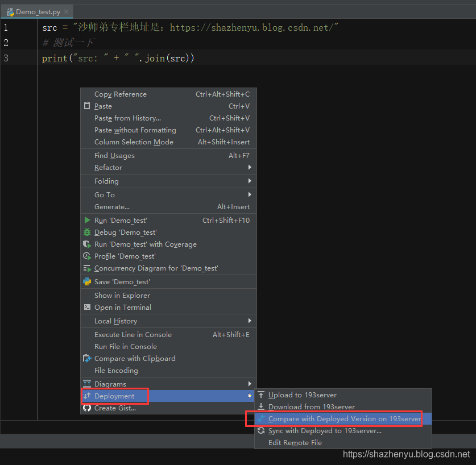This screenshot has width=476, height=465.
Task: Close the Demo_test.py editor tab
Action: 66,12
